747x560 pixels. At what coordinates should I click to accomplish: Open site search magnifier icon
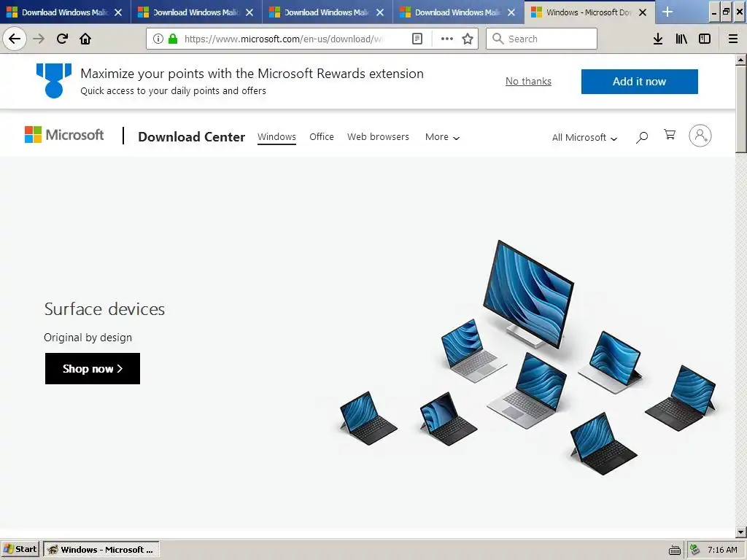tap(642, 137)
